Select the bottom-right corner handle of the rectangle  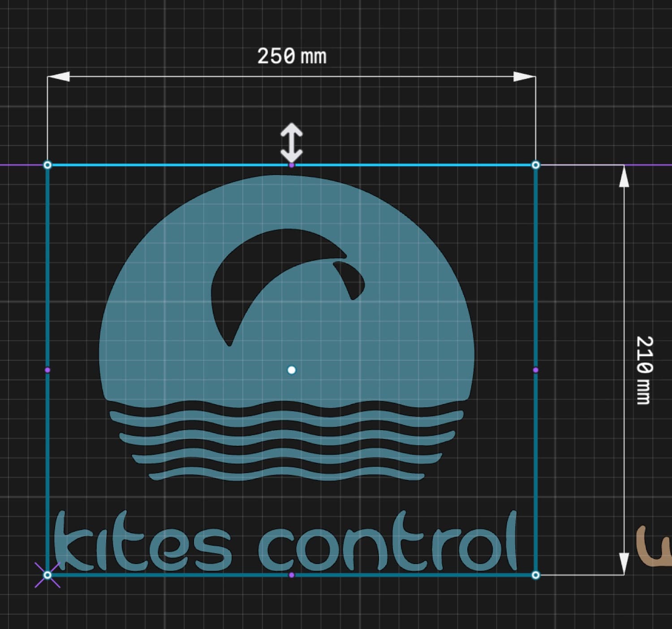point(535,575)
